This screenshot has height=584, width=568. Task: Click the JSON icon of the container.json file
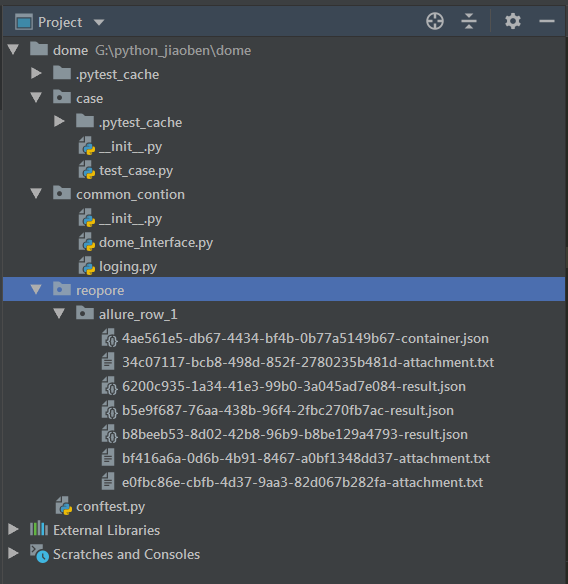110,338
